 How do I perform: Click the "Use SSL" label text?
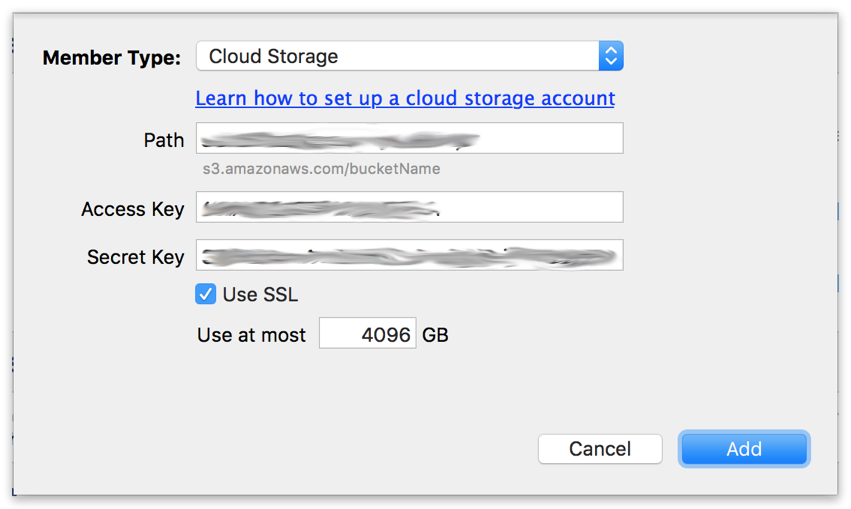point(260,295)
